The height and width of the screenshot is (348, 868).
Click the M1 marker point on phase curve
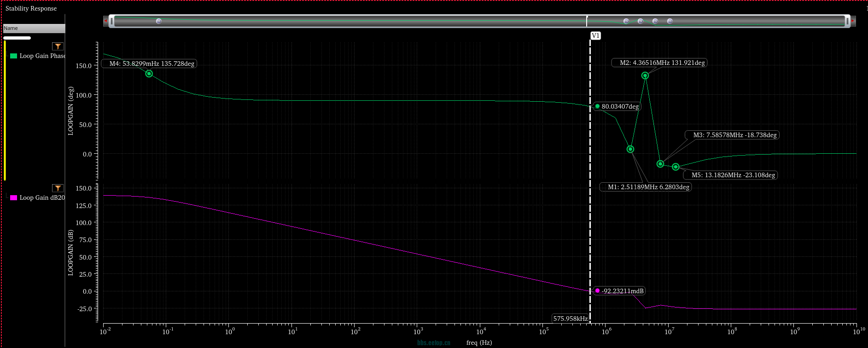[x=630, y=149]
